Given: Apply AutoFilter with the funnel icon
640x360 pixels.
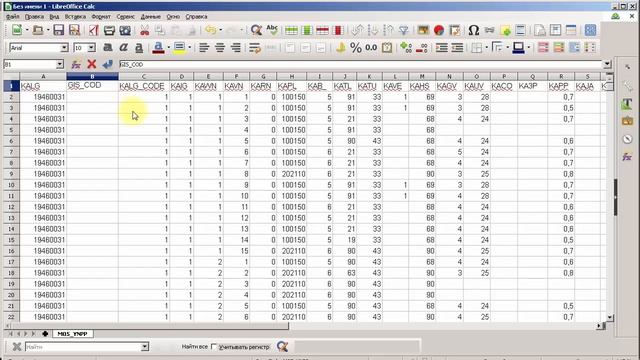Looking at the screenshot, I should pos(404,30).
